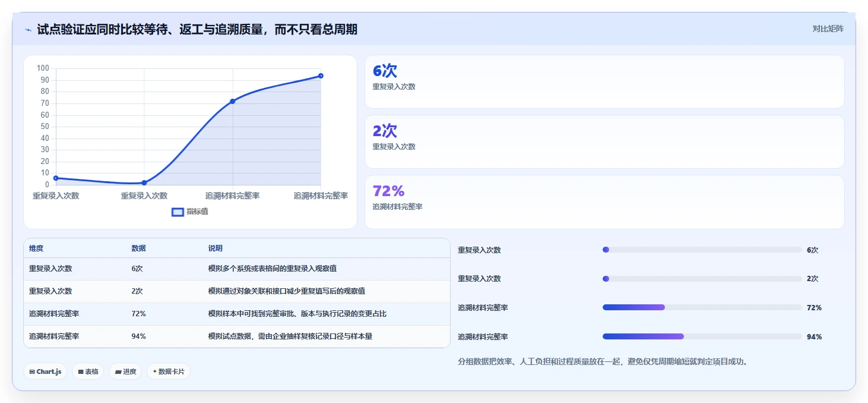Select the chart data point at value 72
This screenshot has width=868, height=403.
233,101
